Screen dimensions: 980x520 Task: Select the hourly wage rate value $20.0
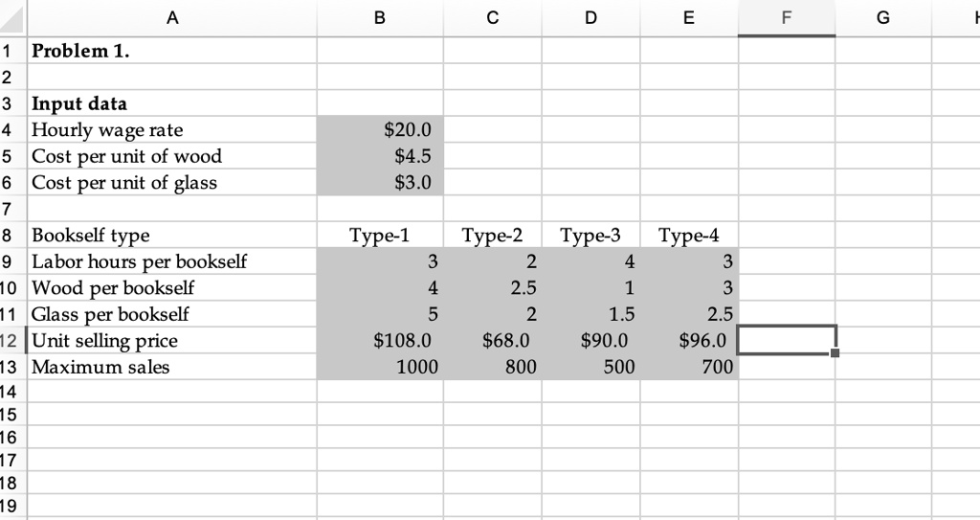[380, 129]
